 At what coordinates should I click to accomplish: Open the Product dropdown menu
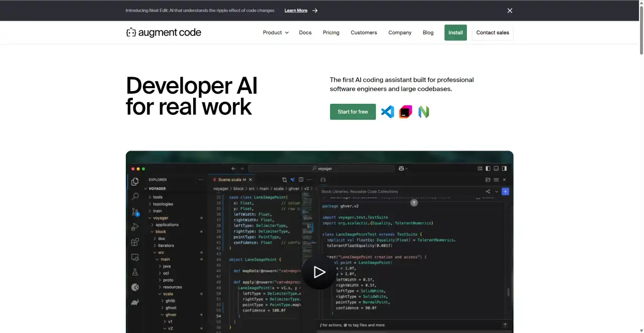click(276, 33)
